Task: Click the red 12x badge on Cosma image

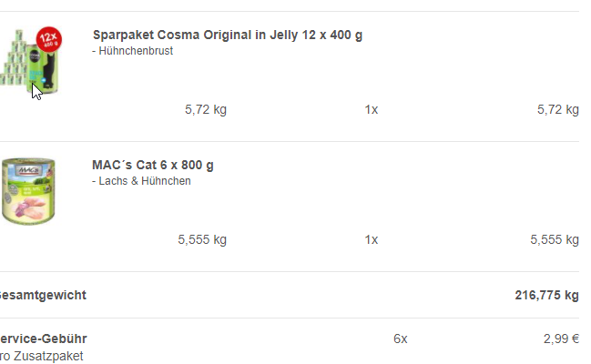Action: pyautogui.click(x=49, y=39)
